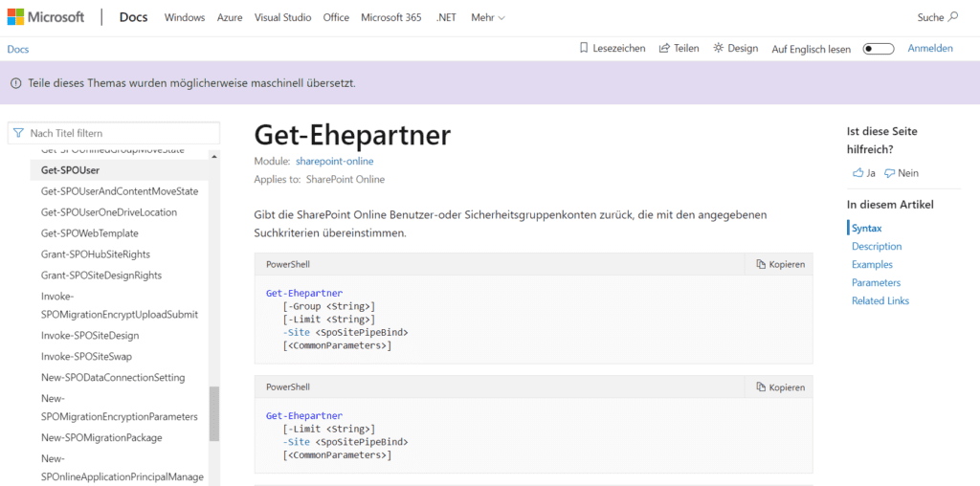This screenshot has height=486, width=980.
Task: Click the sidebar scrollbar thumb
Action: 213,413
